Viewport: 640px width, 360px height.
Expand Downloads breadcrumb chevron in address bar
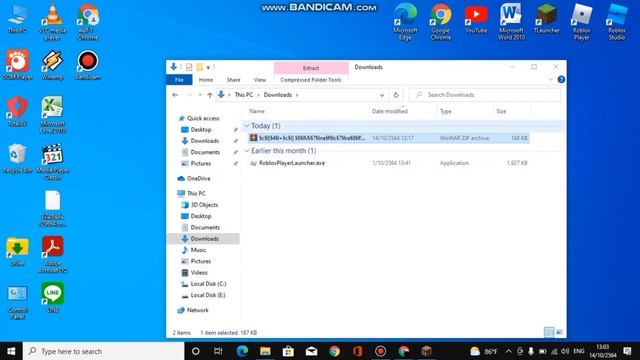(297, 95)
